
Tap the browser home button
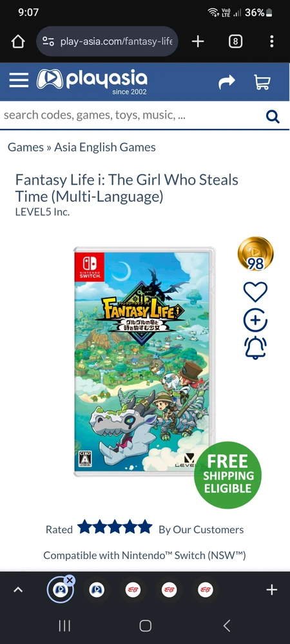(x=18, y=41)
